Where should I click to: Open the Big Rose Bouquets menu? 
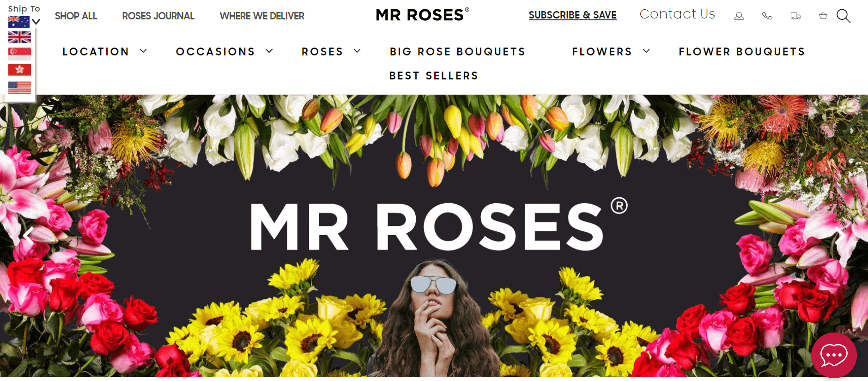pos(457,52)
